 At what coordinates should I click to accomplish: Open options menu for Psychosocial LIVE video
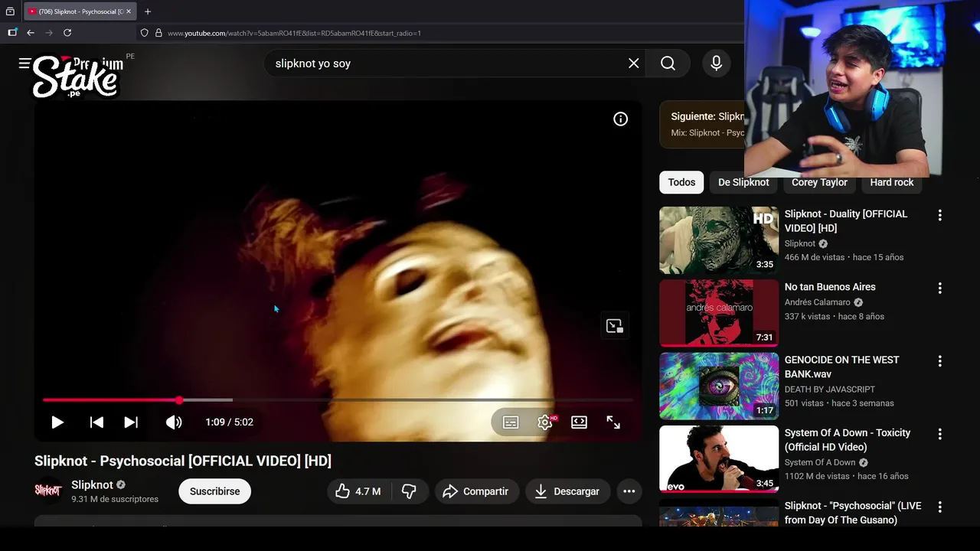click(x=939, y=507)
